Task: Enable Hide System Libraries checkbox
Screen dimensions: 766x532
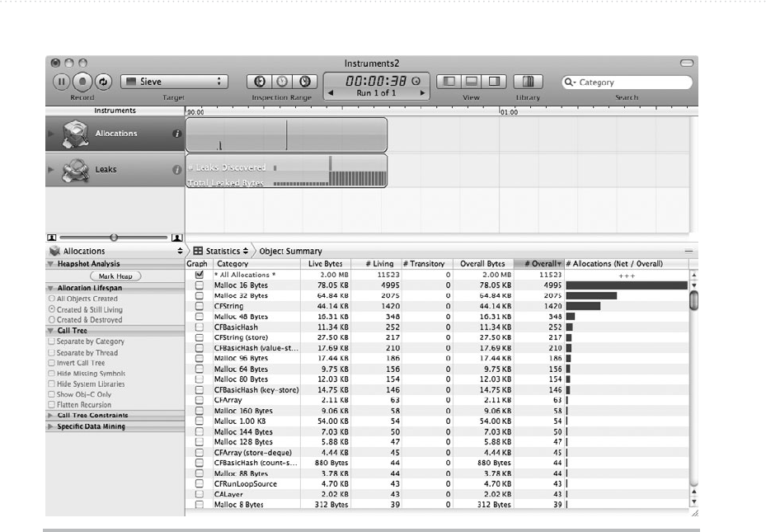Action: (x=51, y=384)
